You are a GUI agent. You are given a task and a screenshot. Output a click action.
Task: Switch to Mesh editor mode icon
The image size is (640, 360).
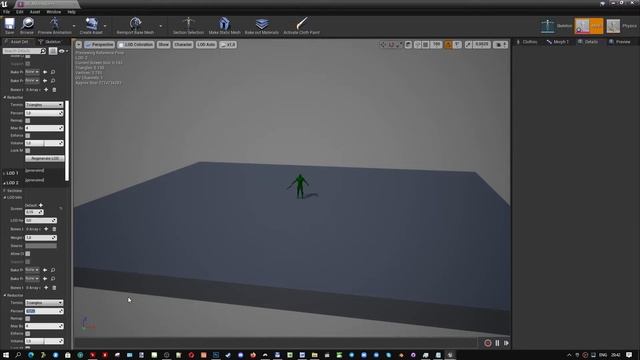coord(582,26)
